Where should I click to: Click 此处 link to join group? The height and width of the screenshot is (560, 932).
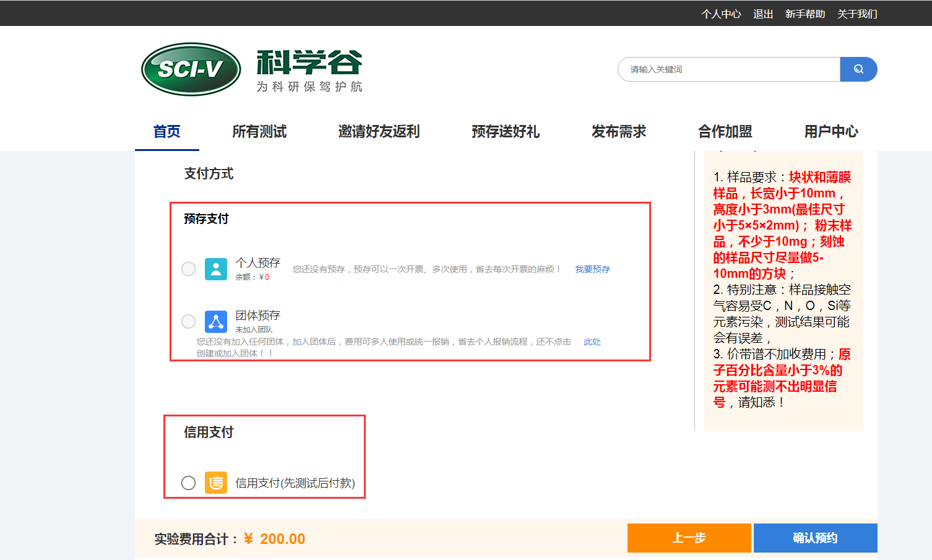click(x=592, y=342)
